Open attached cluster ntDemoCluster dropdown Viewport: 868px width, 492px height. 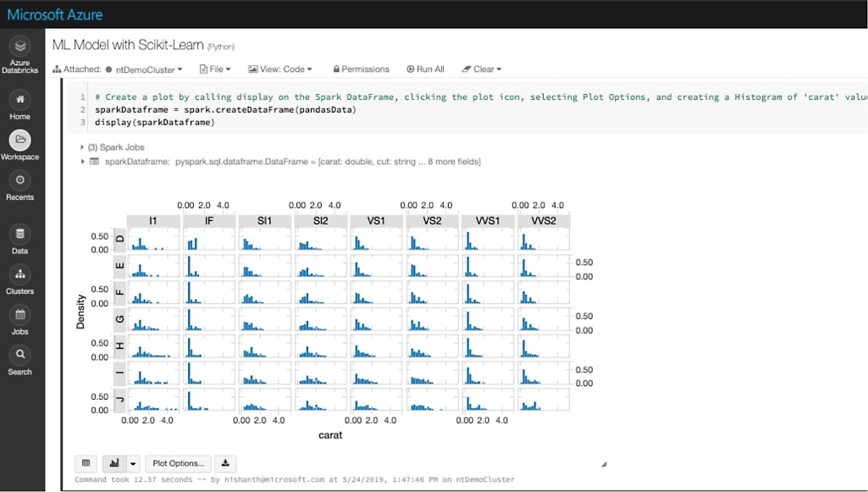pyautogui.click(x=145, y=69)
